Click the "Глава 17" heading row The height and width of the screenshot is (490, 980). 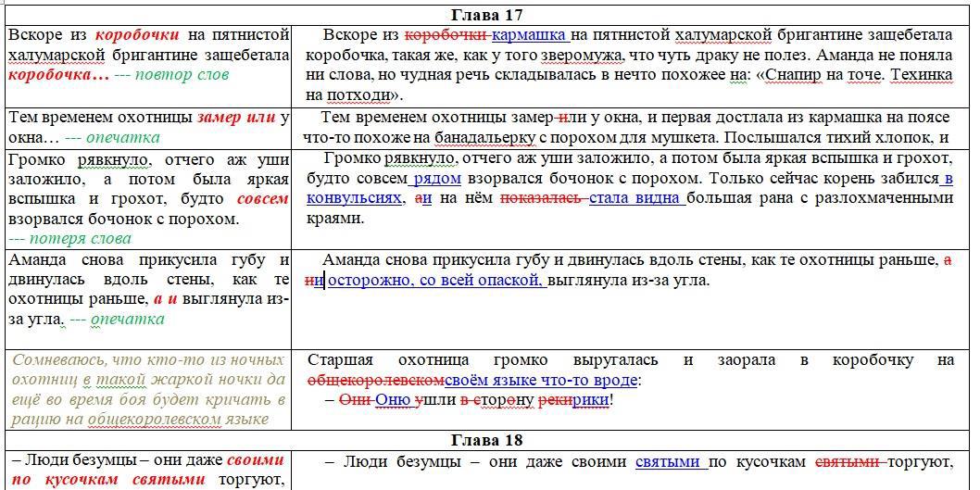pyautogui.click(x=489, y=16)
